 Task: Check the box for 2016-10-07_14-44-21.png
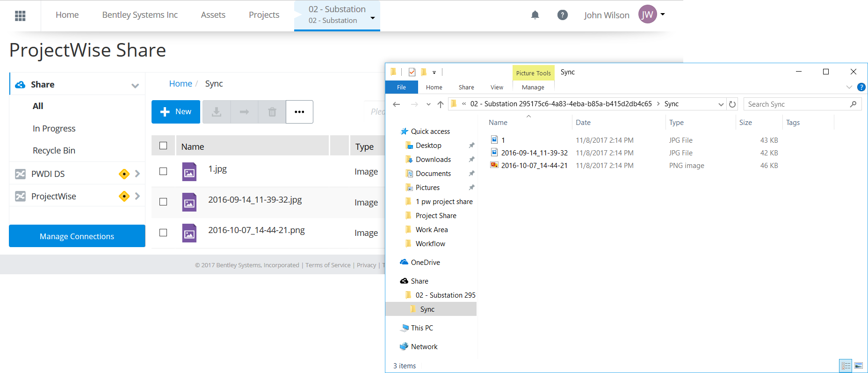click(163, 233)
